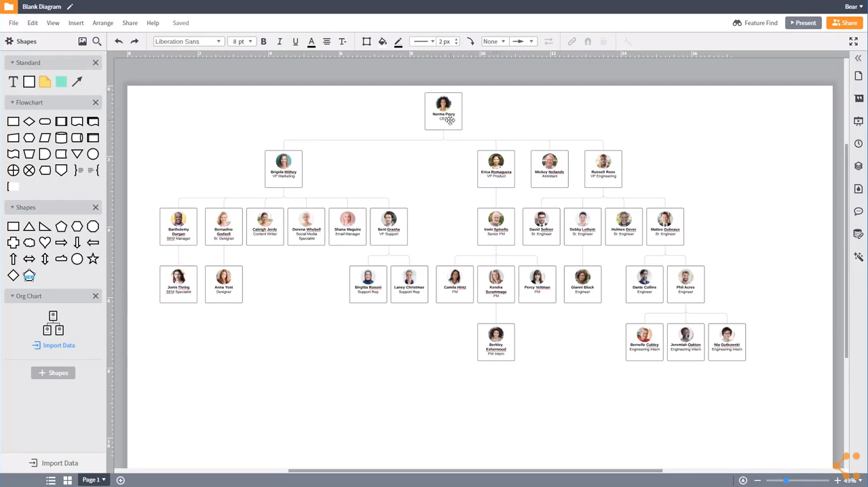Select the Text tool in Standard shapes
The width and height of the screenshot is (868, 487).
(12, 81)
